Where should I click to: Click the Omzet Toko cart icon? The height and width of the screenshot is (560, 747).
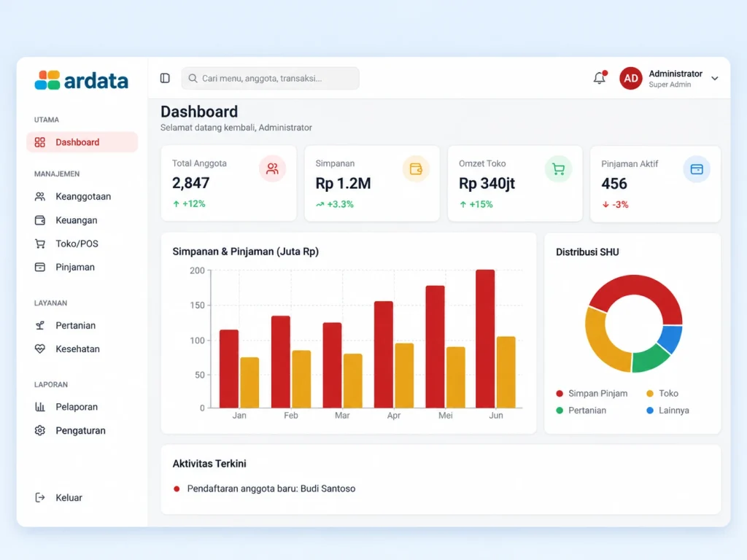coord(558,168)
